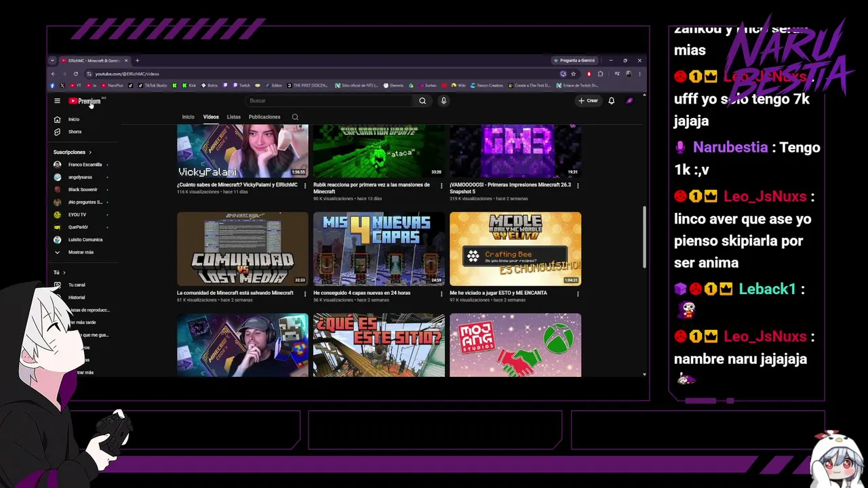868x488 pixels.
Task: Switch to the channel Inicio tab
Action: 188,117
